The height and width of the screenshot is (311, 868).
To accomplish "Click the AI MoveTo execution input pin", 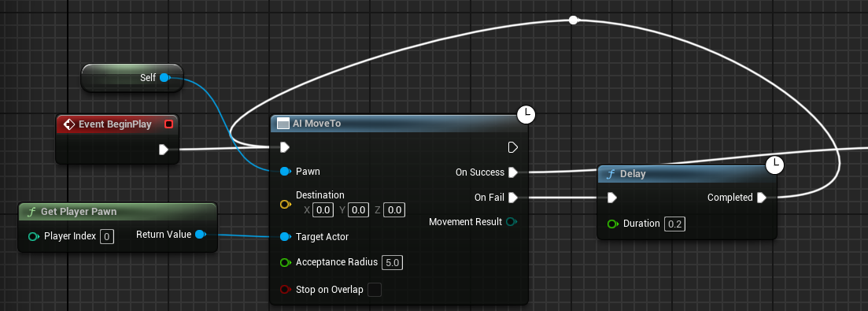I will click(x=285, y=147).
